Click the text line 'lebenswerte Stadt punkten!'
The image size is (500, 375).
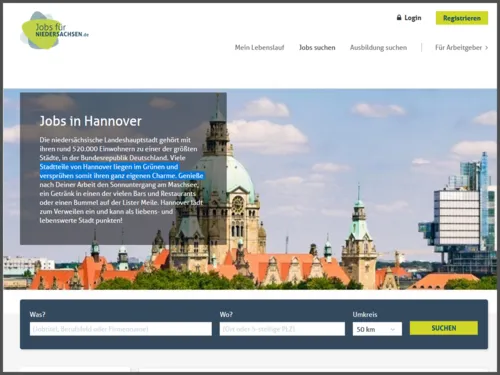[x=81, y=220]
